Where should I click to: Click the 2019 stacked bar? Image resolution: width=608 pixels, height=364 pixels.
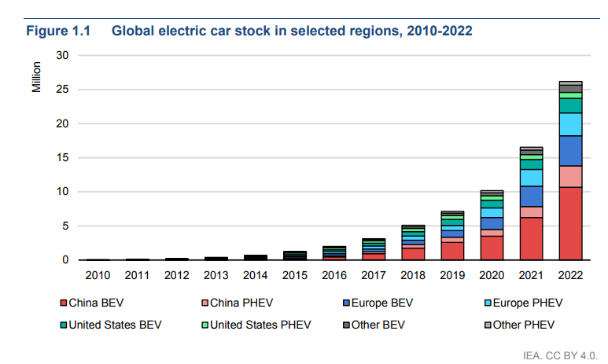[x=453, y=236]
